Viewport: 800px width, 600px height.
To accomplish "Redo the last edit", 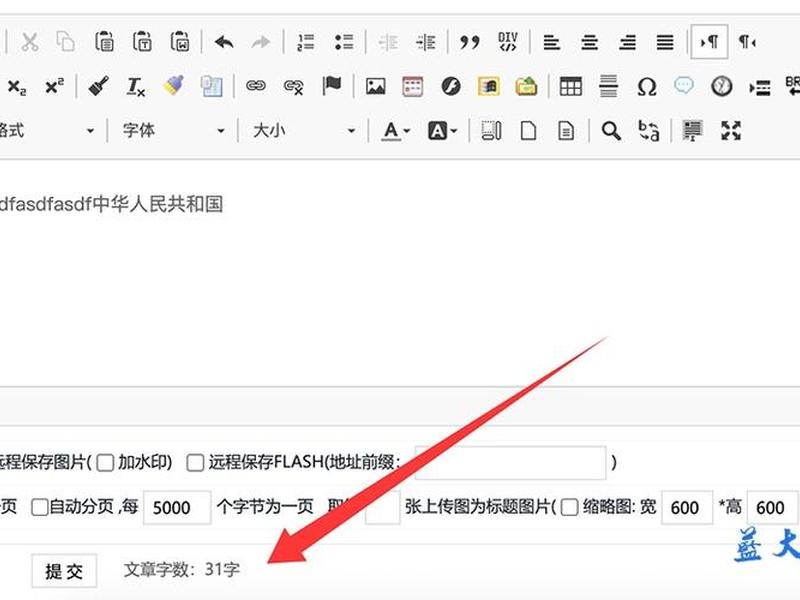I will (x=261, y=42).
